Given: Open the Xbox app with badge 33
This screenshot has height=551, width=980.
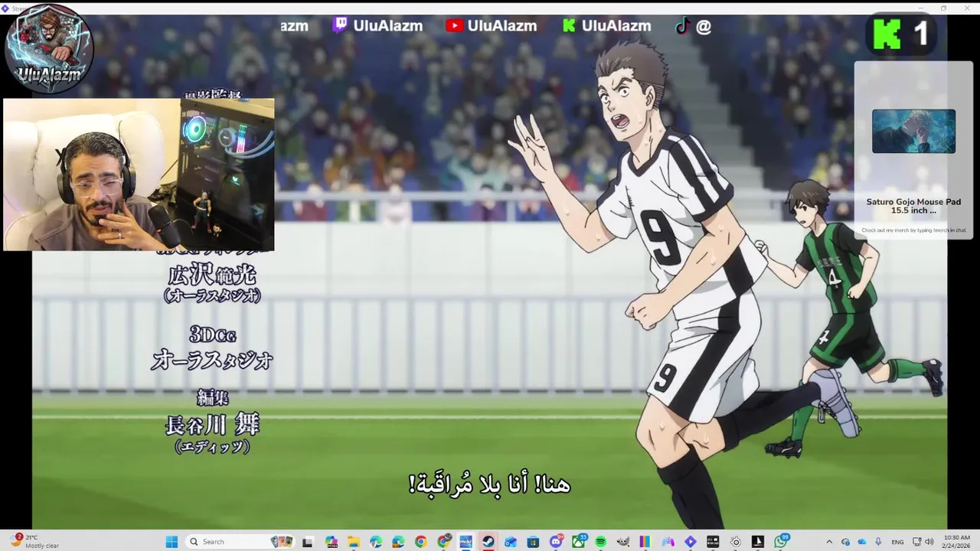Looking at the screenshot, I should point(579,542).
